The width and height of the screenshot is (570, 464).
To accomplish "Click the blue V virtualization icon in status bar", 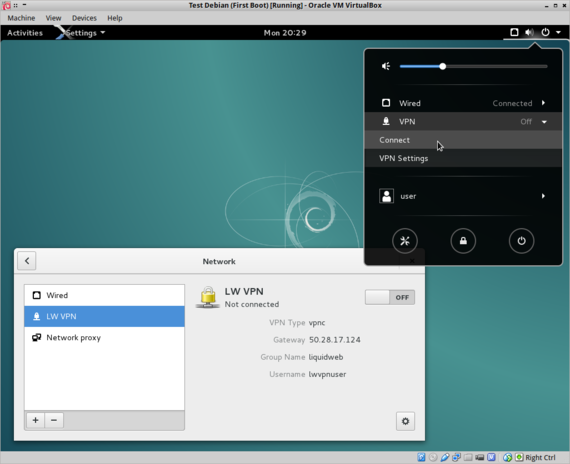I will [x=491, y=457].
